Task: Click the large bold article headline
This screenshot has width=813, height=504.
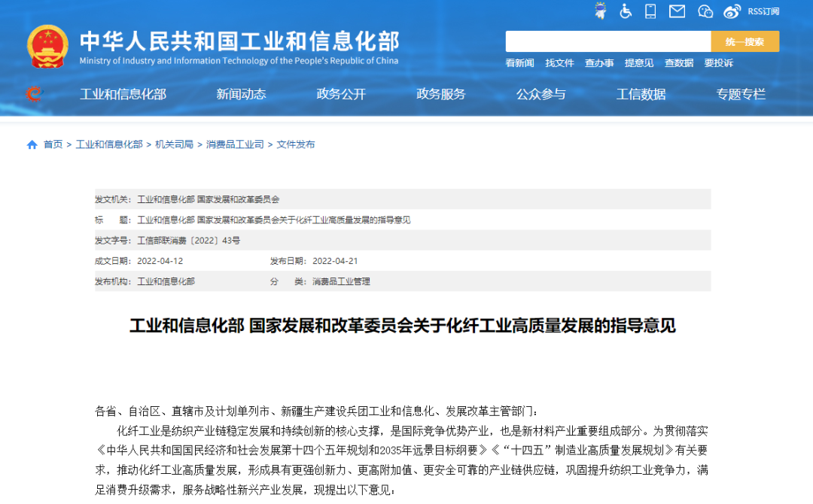Action: [403, 326]
